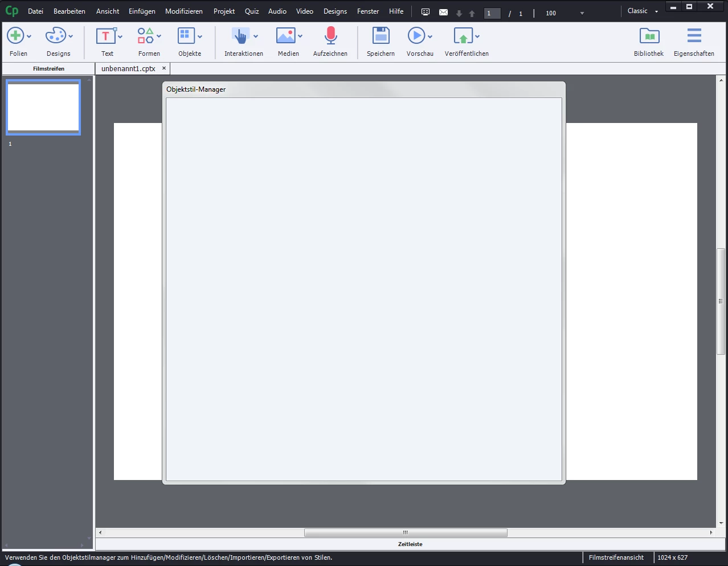The height and width of the screenshot is (566, 728).
Task: Open the Objekte icon
Action: click(x=186, y=36)
